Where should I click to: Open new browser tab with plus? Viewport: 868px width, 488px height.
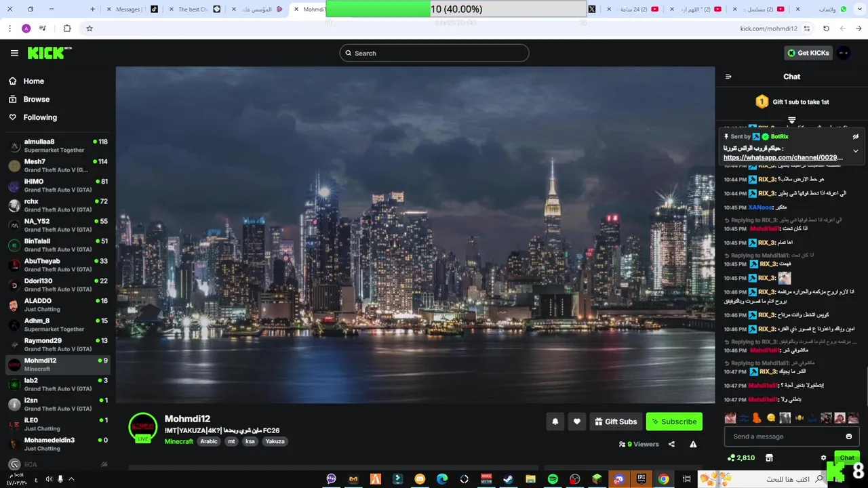point(92,9)
